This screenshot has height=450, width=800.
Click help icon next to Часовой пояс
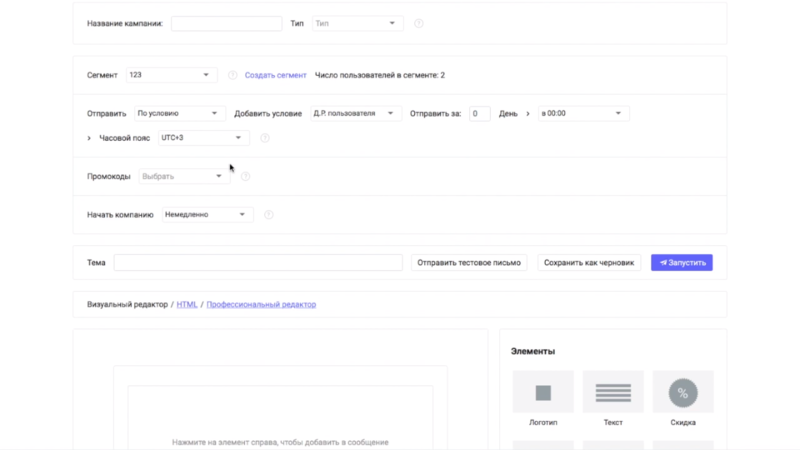coord(265,138)
